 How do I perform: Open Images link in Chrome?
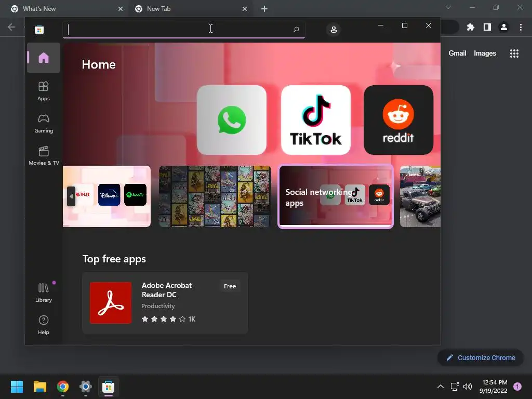(x=485, y=54)
